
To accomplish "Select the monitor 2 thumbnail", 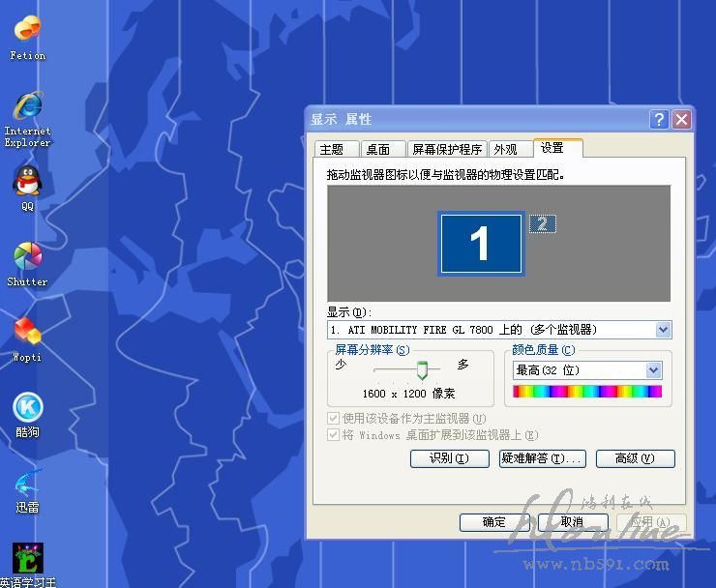I will (x=543, y=224).
